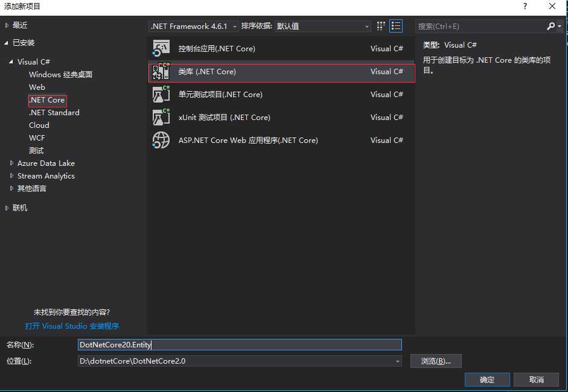Select the .NET Core category
The width and height of the screenshot is (568, 392).
[x=47, y=100]
